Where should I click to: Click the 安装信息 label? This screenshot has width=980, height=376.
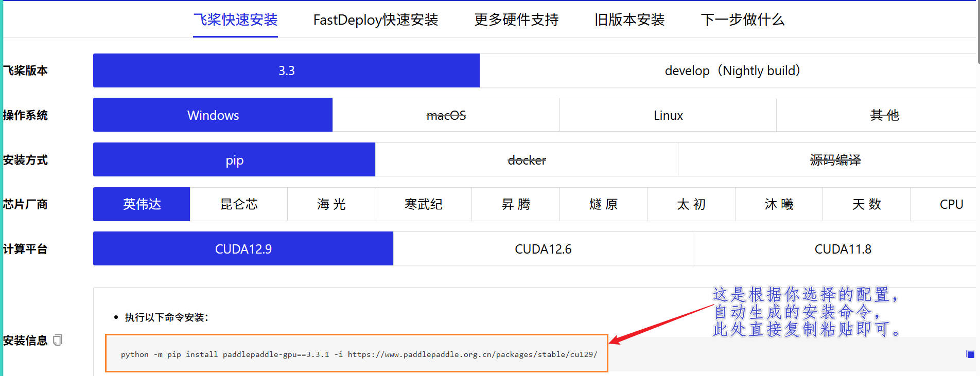click(25, 341)
